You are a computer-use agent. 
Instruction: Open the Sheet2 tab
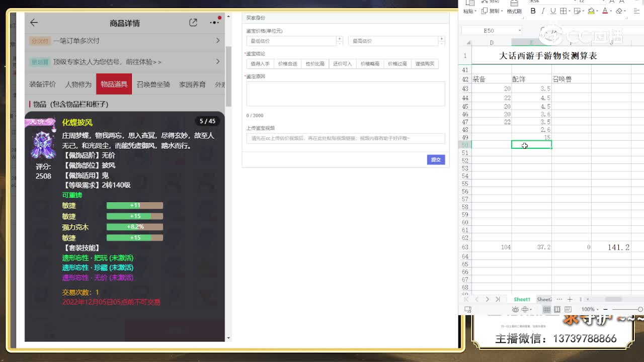[544, 299]
